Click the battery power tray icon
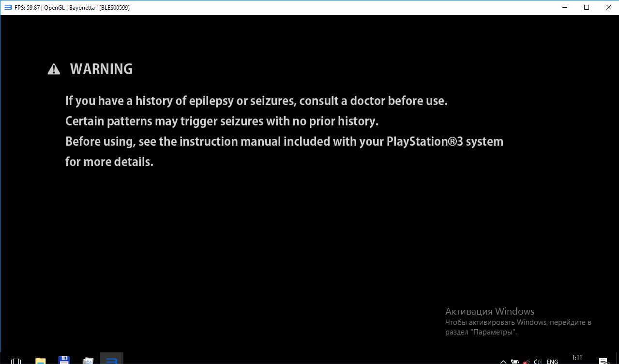The width and height of the screenshot is (619, 364). click(515, 361)
